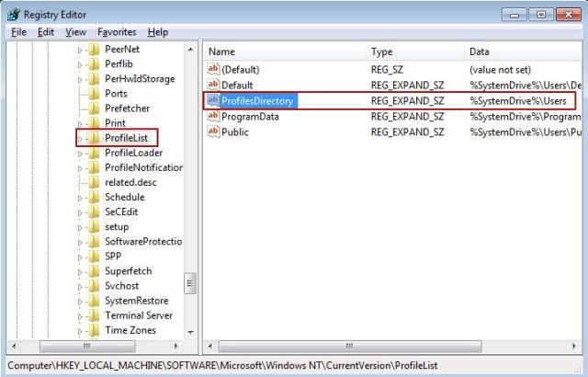This screenshot has height=377, width=588.
Task: Select the Terminal Server tree label
Action: coord(139,315)
